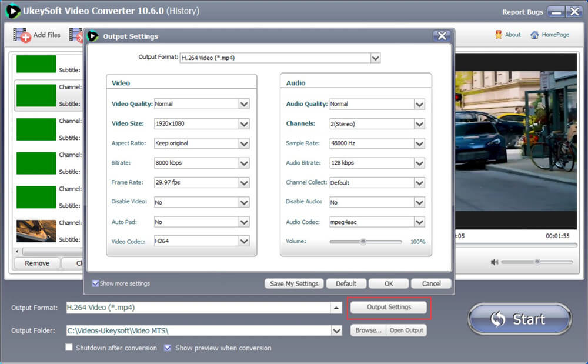Viewport: 588px width, 364px height.
Task: Mute the preview volume speaker icon
Action: [495, 262]
